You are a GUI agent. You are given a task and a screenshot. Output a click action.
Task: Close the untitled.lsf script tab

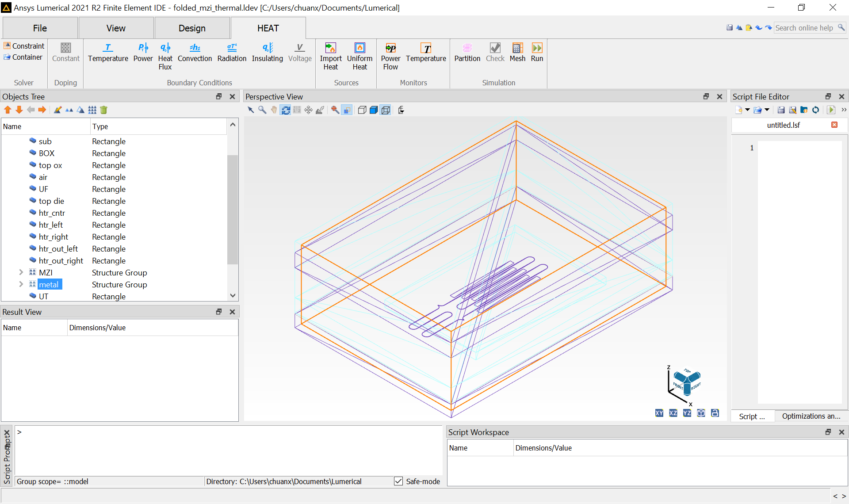(x=834, y=125)
